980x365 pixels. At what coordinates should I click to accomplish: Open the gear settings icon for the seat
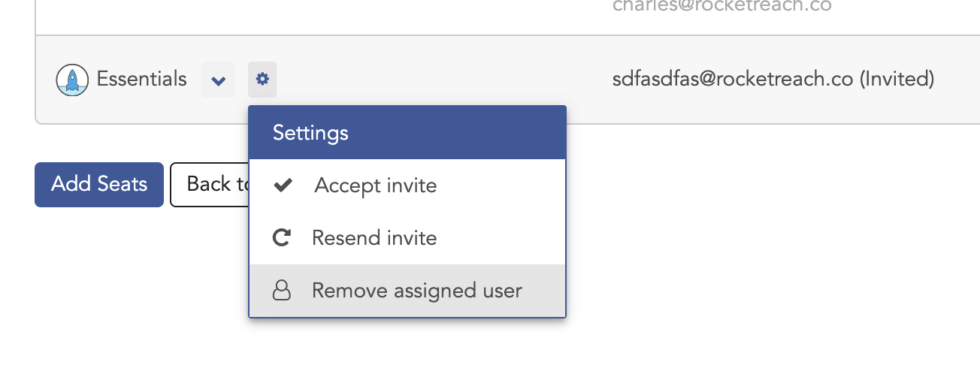coord(262,79)
